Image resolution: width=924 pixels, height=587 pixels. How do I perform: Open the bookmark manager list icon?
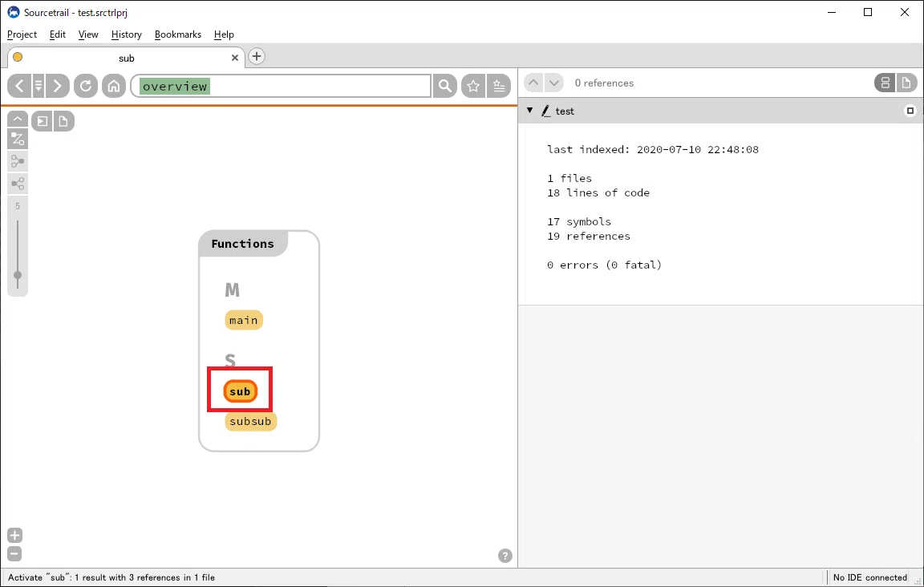499,86
